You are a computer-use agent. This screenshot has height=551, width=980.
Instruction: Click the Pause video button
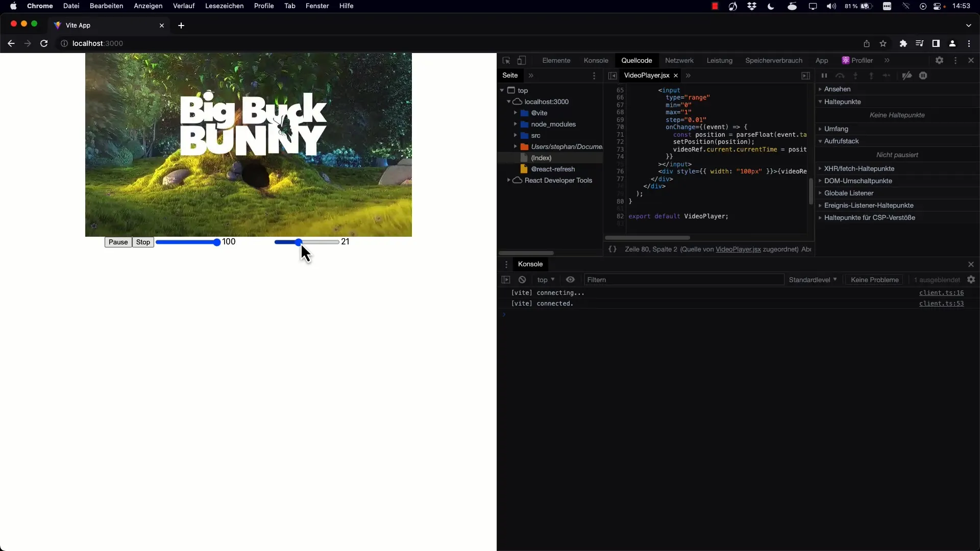(118, 242)
